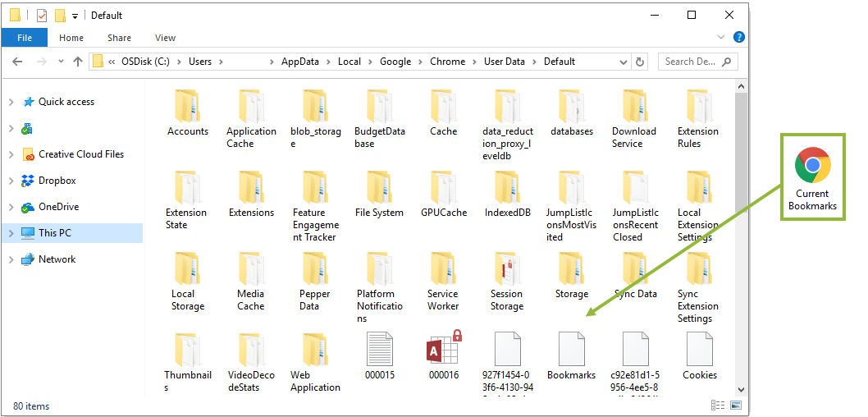Expand the Quick access tree node
Viewport: 868px width, 417px height.
(11, 102)
